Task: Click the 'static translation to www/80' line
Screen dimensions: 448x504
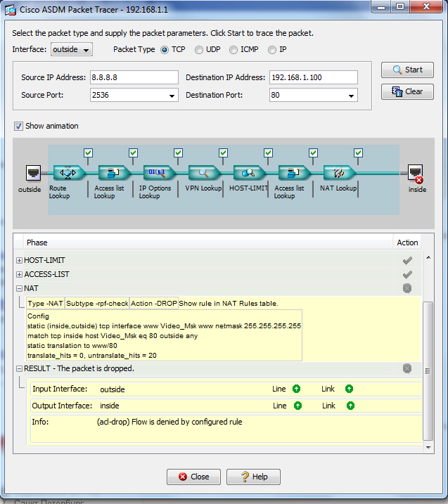Action: (x=72, y=346)
